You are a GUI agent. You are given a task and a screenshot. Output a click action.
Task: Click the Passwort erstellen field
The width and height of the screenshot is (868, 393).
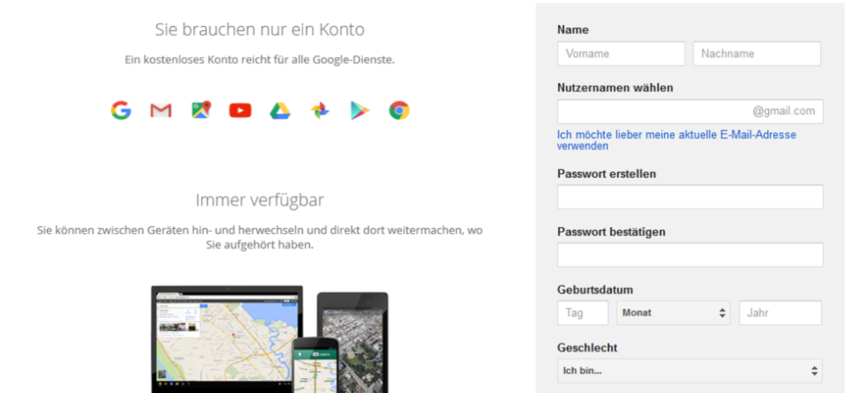pyautogui.click(x=689, y=197)
